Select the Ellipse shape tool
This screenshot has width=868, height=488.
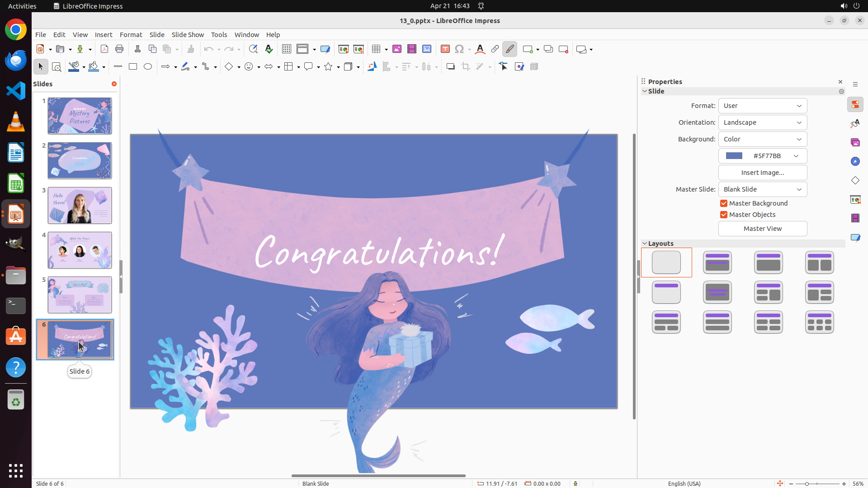(x=148, y=67)
